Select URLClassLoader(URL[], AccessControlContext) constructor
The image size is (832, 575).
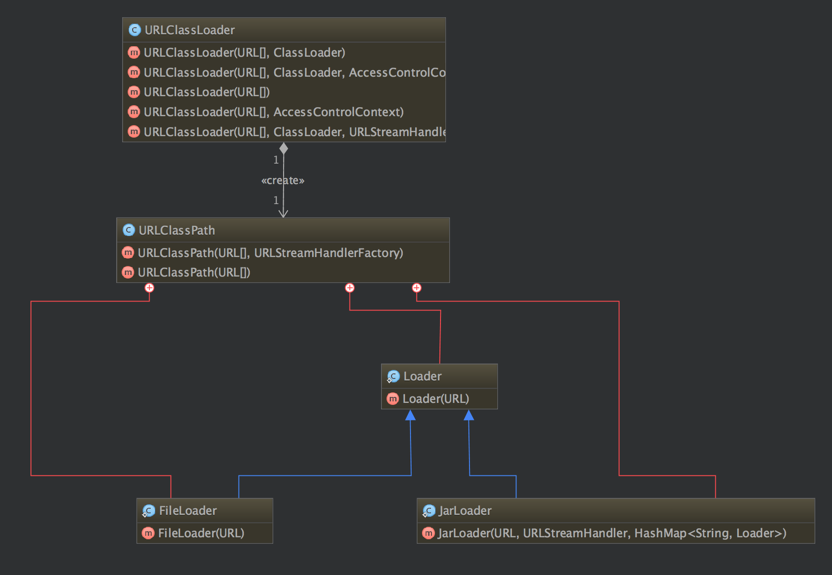pos(273,112)
